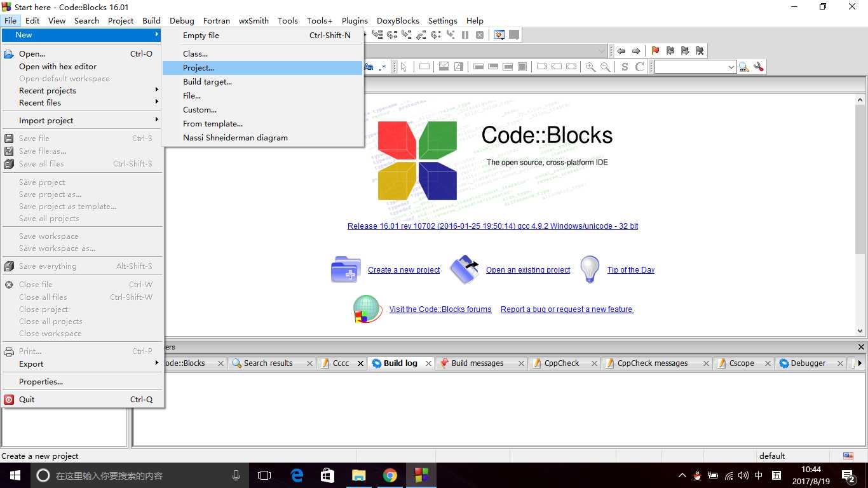
Task: Click the Open an existing project link
Action: (528, 270)
